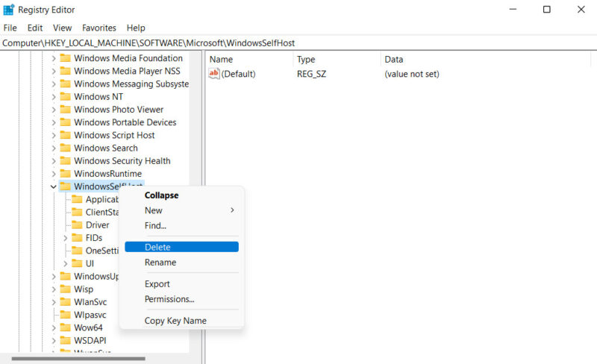Select the WlanSvc folder icon
597x364 pixels.
(66, 301)
